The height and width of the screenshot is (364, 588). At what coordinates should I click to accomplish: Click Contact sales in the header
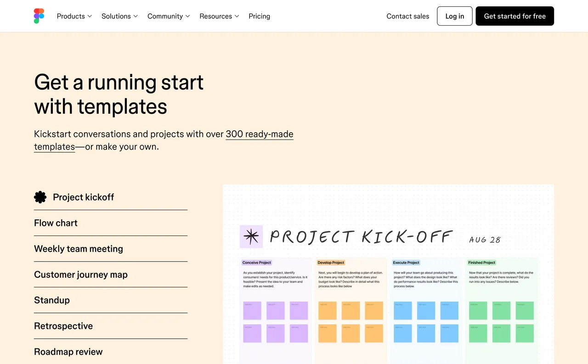coord(407,16)
